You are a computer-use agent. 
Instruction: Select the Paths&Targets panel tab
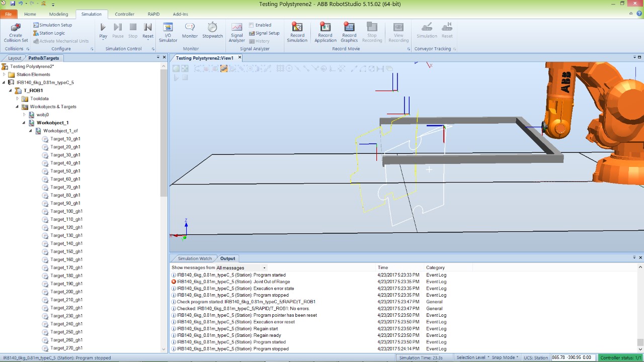pos(44,58)
